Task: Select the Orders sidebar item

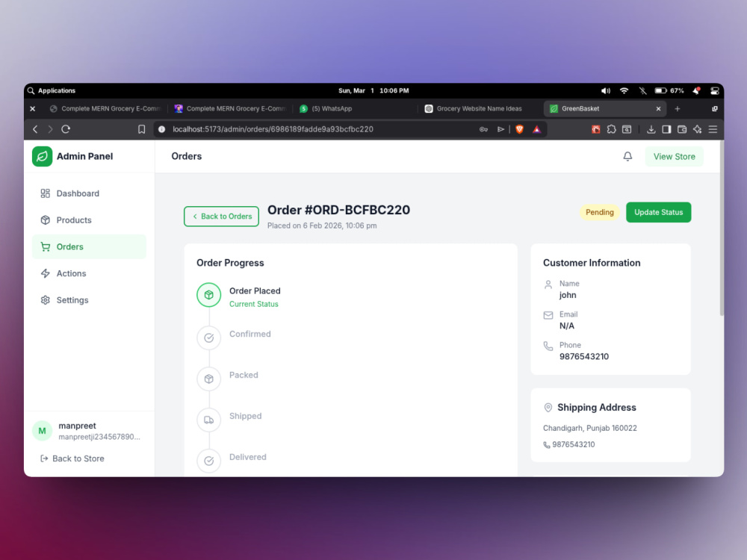Action: 89,246
